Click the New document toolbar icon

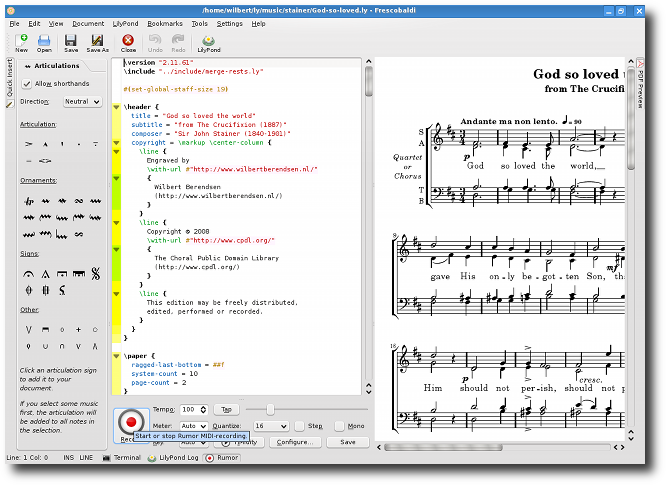pos(21,43)
